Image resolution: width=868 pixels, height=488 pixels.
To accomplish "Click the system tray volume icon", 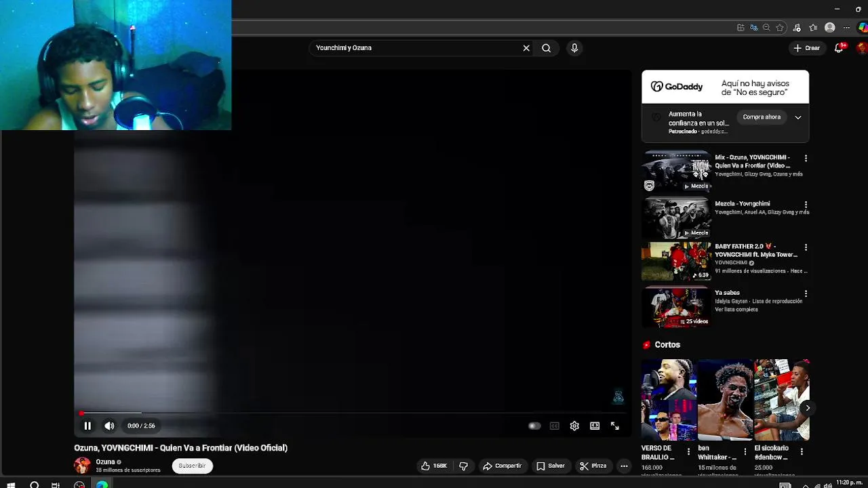I will 827,485.
